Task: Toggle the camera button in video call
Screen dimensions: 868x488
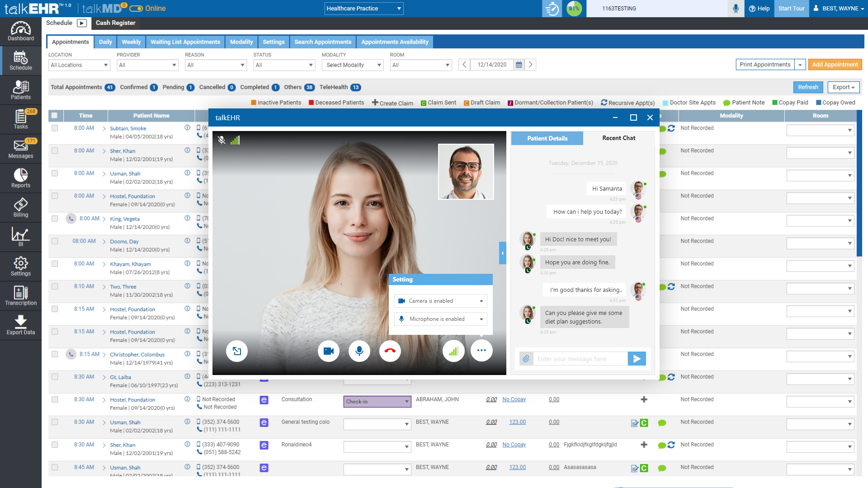Action: (x=328, y=351)
